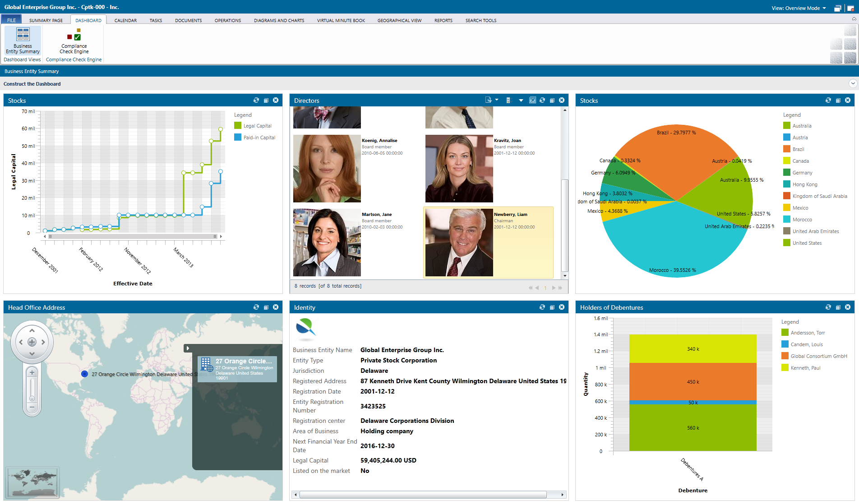Viewport: 859px width, 504px height.
Task: Open the View: Overview Mode dropdown
Action: click(799, 8)
